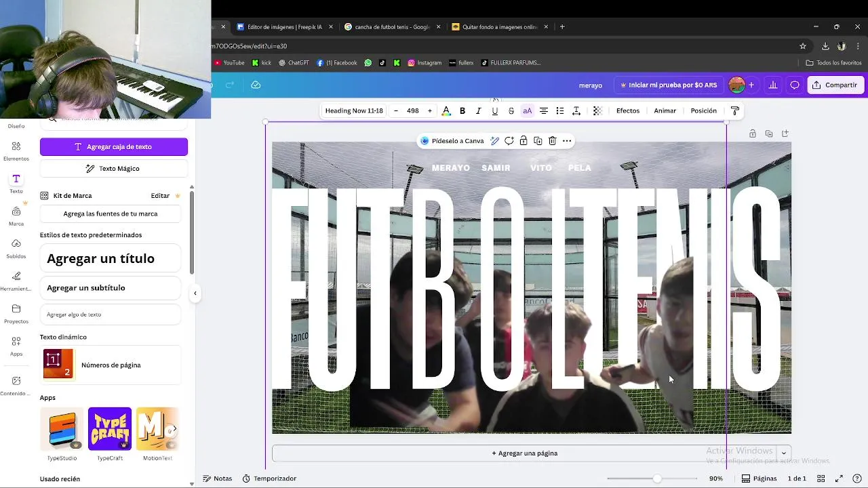Screen dimensions: 868x488
Task: Click the cloud save status icon
Action: (x=256, y=85)
